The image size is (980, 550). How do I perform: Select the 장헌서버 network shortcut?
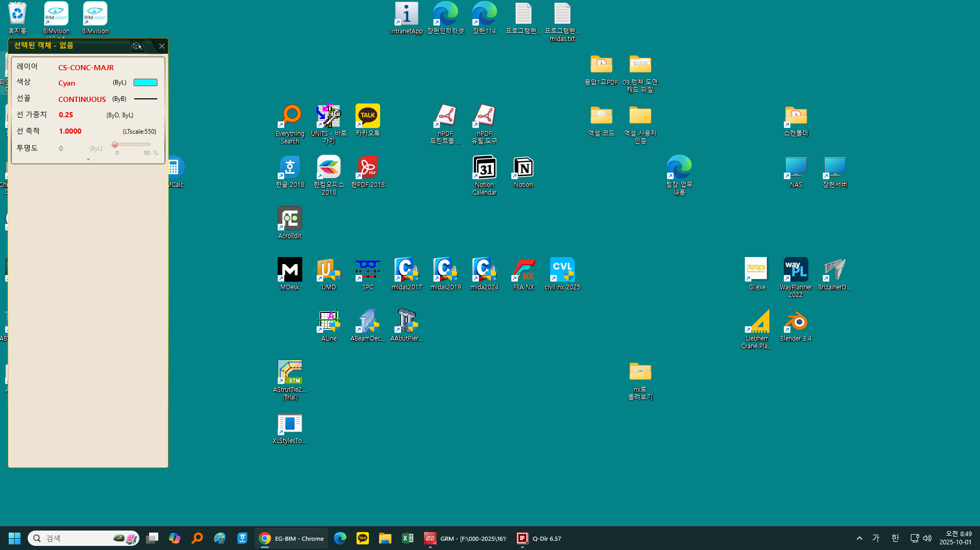[835, 172]
